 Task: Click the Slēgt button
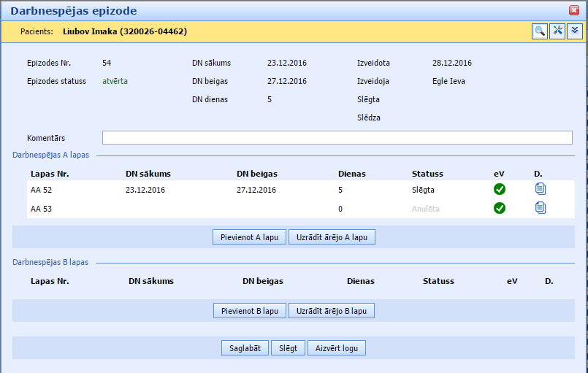pos(289,348)
